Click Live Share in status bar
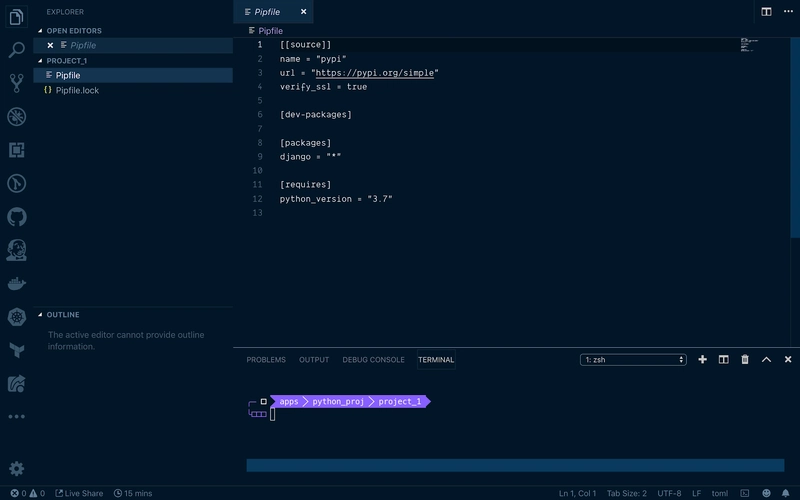Image resolution: width=800 pixels, height=500 pixels. tap(80, 493)
